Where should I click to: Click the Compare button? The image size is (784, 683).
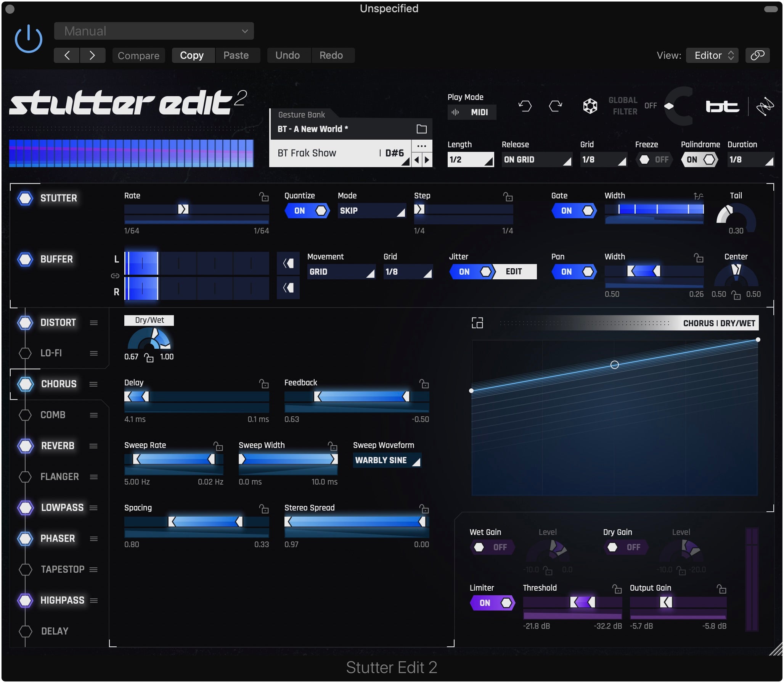click(138, 55)
